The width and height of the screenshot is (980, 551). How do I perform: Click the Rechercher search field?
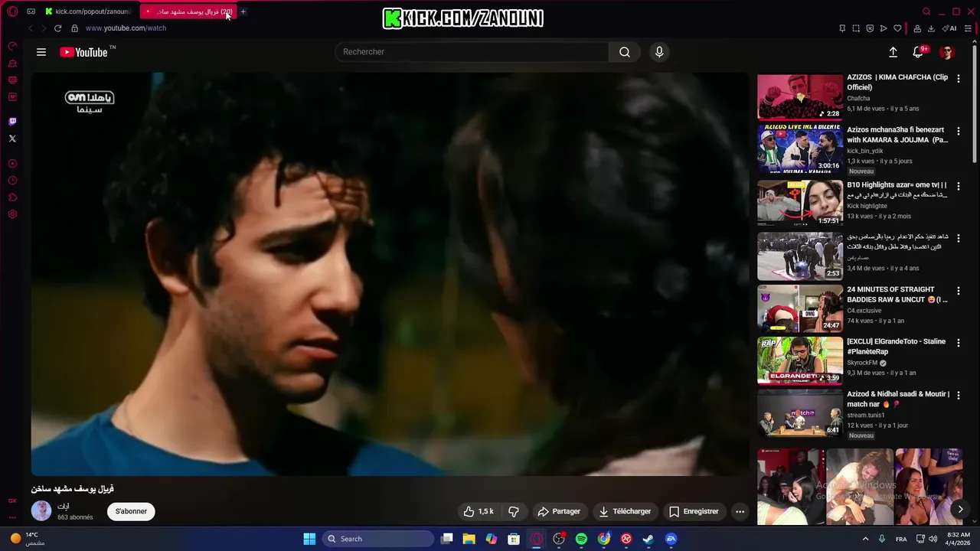[472, 52]
